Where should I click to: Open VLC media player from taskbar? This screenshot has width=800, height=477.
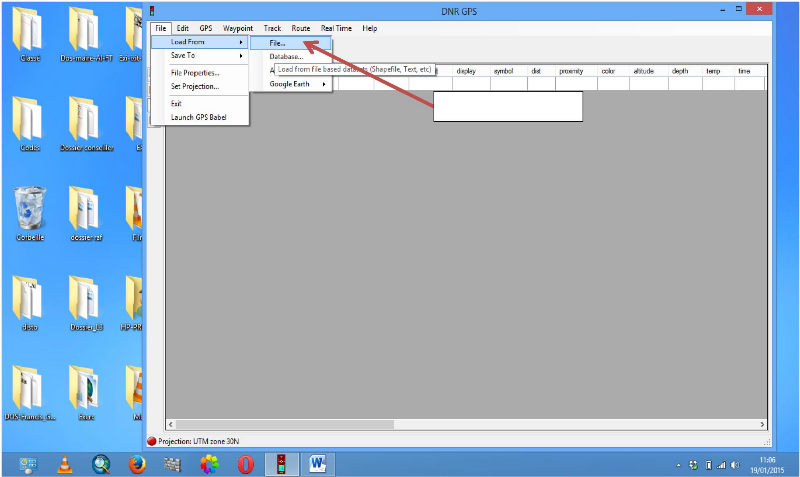click(64, 464)
